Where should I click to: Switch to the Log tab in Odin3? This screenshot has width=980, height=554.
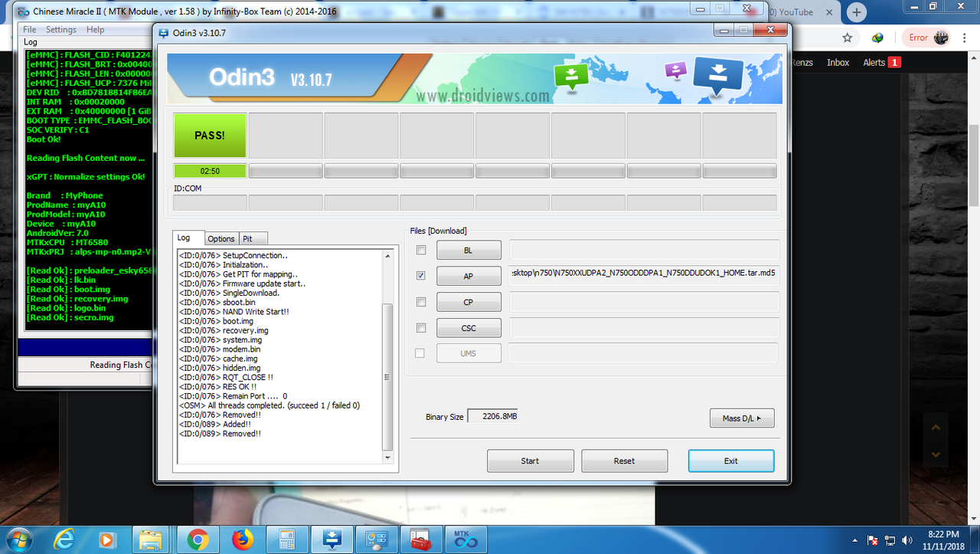click(x=188, y=238)
